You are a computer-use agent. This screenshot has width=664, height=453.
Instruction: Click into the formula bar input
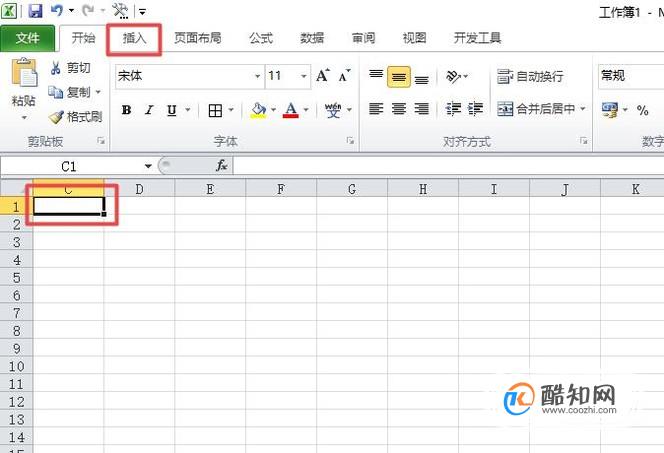(x=448, y=166)
